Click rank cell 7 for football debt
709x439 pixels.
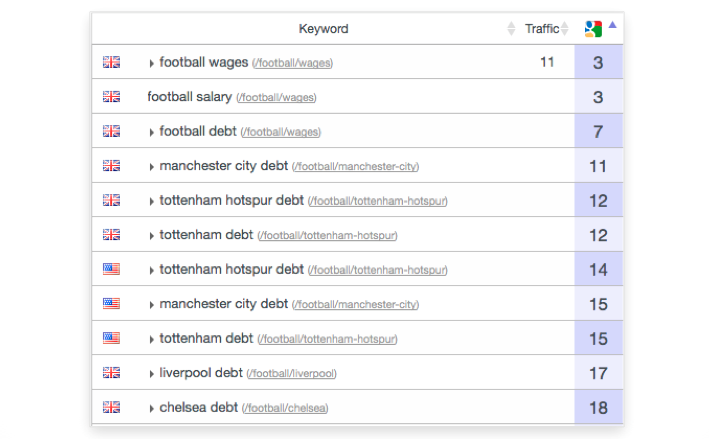598,131
